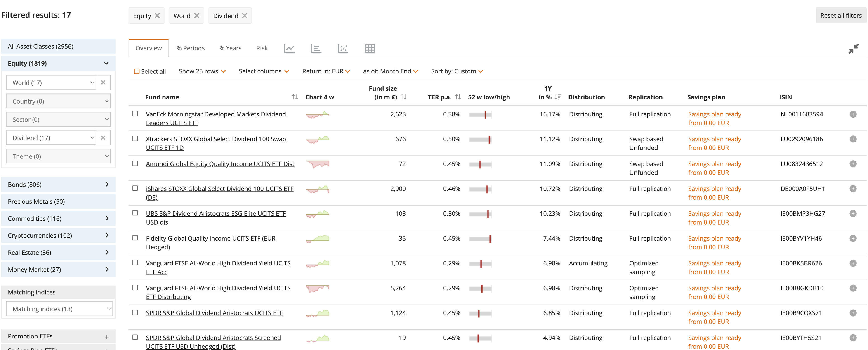Add VanEck Morningstar ETF with plus icon

(x=853, y=114)
